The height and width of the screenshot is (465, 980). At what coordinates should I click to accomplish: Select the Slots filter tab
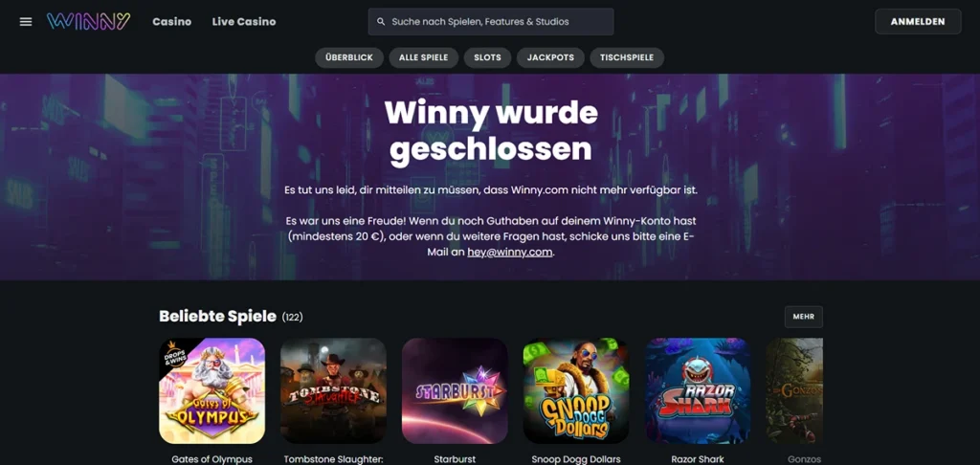[487, 57]
